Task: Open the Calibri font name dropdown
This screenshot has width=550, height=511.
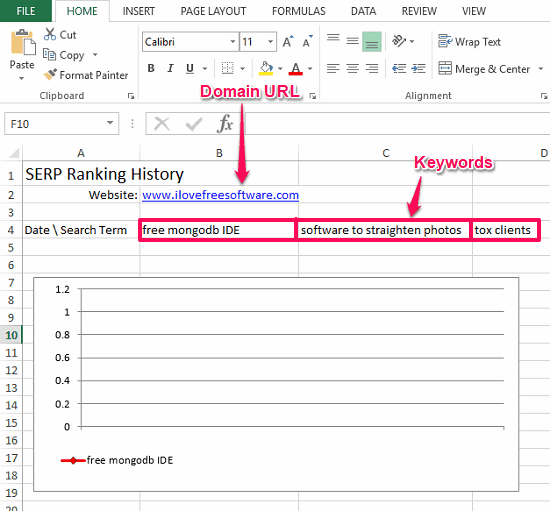Action: [x=233, y=42]
